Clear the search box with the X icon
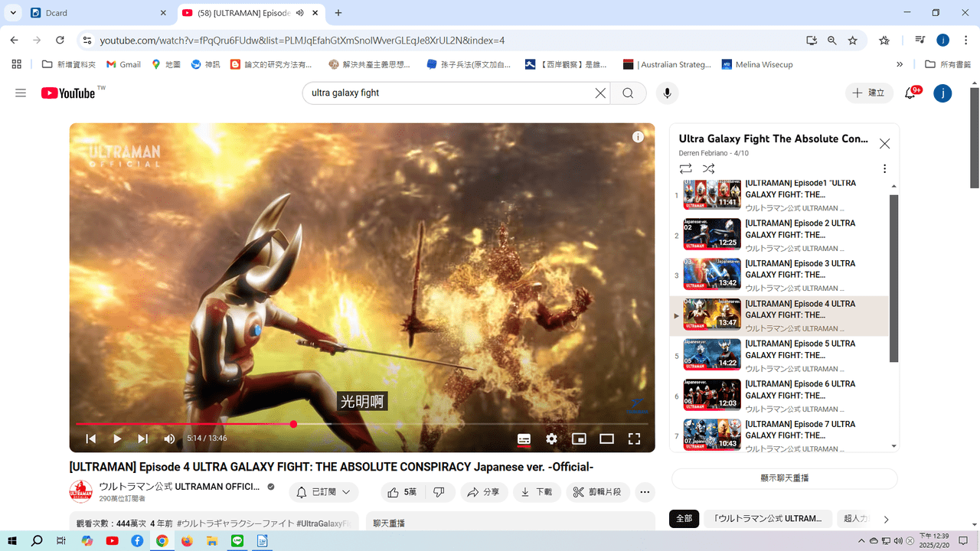Image resolution: width=980 pixels, height=551 pixels. (601, 93)
